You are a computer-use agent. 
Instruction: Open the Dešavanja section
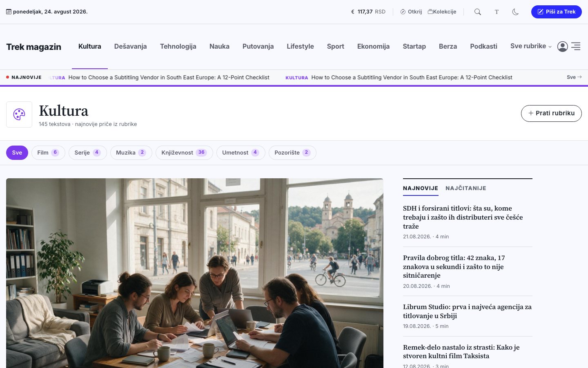tap(130, 46)
